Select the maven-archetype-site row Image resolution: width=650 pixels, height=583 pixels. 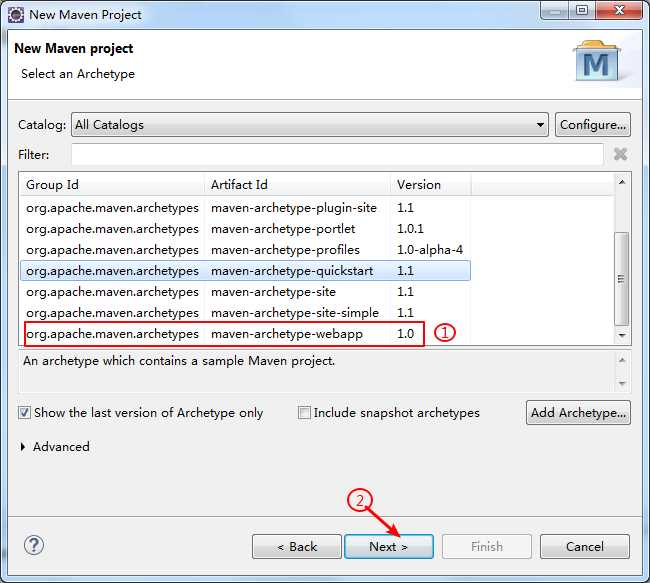[245, 292]
